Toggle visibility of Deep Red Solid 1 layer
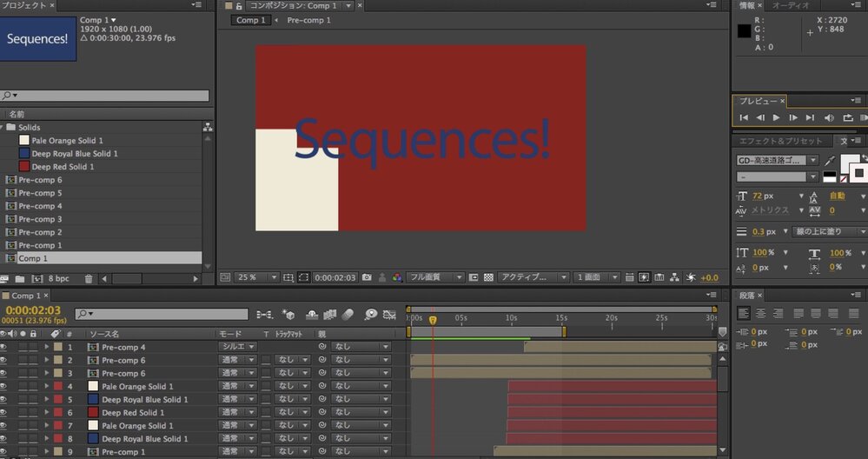The width and height of the screenshot is (868, 459). (3, 413)
